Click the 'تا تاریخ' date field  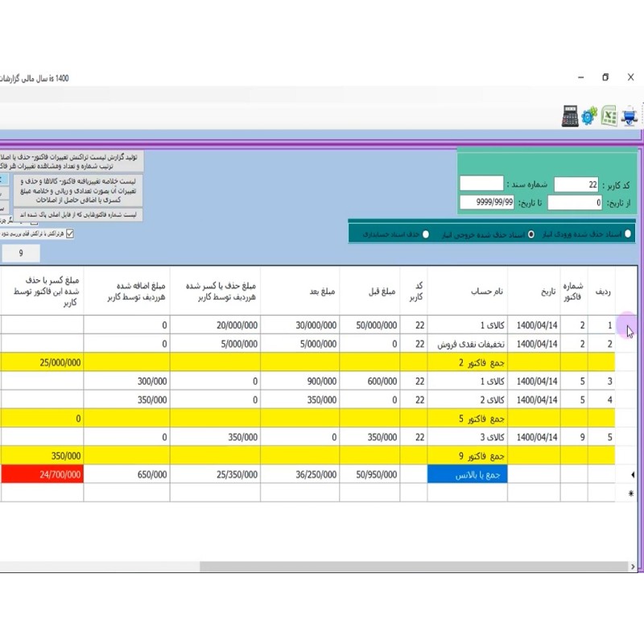click(x=487, y=203)
